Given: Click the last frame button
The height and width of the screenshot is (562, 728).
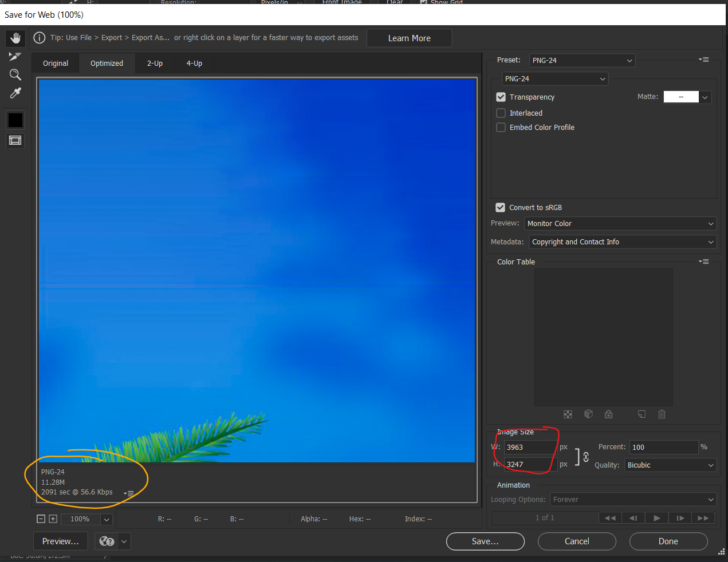Looking at the screenshot, I should (703, 518).
